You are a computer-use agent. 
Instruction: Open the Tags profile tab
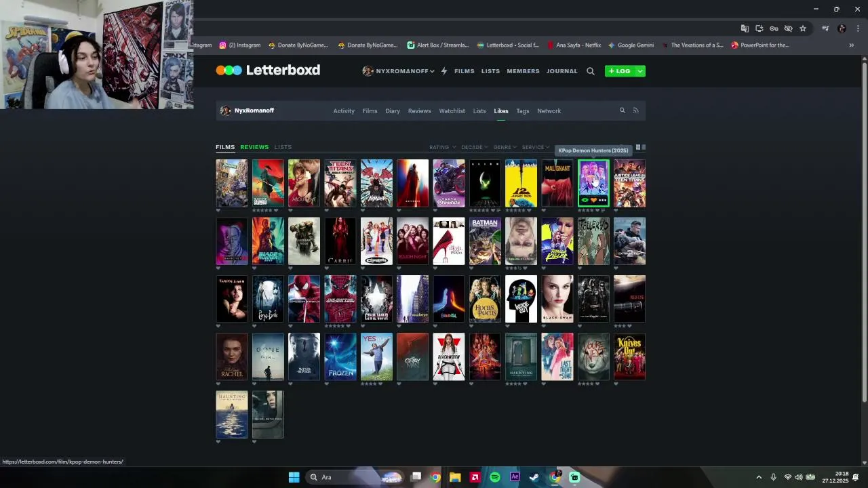tap(523, 111)
